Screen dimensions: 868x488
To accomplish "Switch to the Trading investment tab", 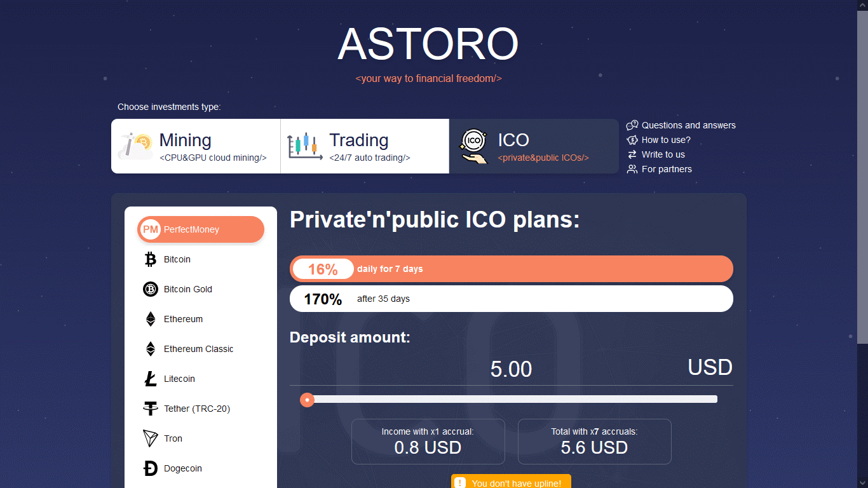I will click(x=365, y=146).
